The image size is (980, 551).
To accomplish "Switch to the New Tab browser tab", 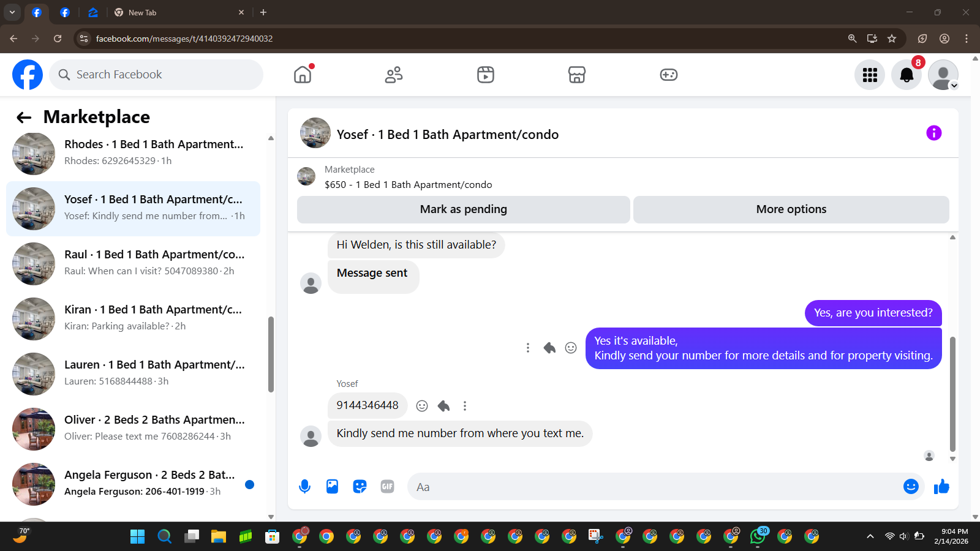I will tap(178, 12).
